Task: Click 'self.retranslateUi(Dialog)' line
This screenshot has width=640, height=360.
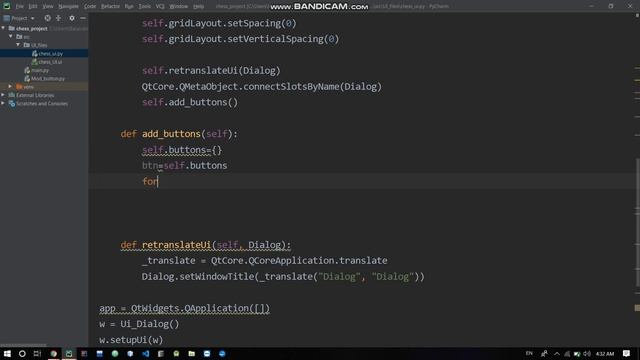Action: point(211,71)
